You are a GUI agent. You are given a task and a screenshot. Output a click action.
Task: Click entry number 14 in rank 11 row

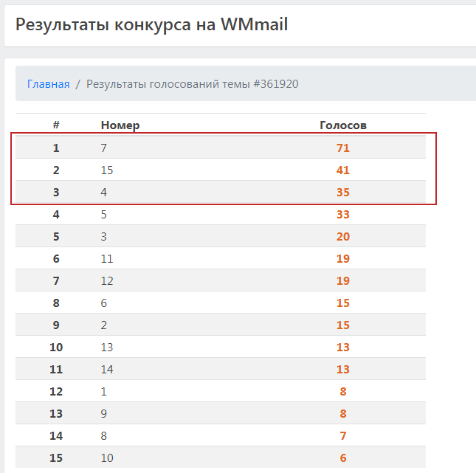(x=107, y=370)
